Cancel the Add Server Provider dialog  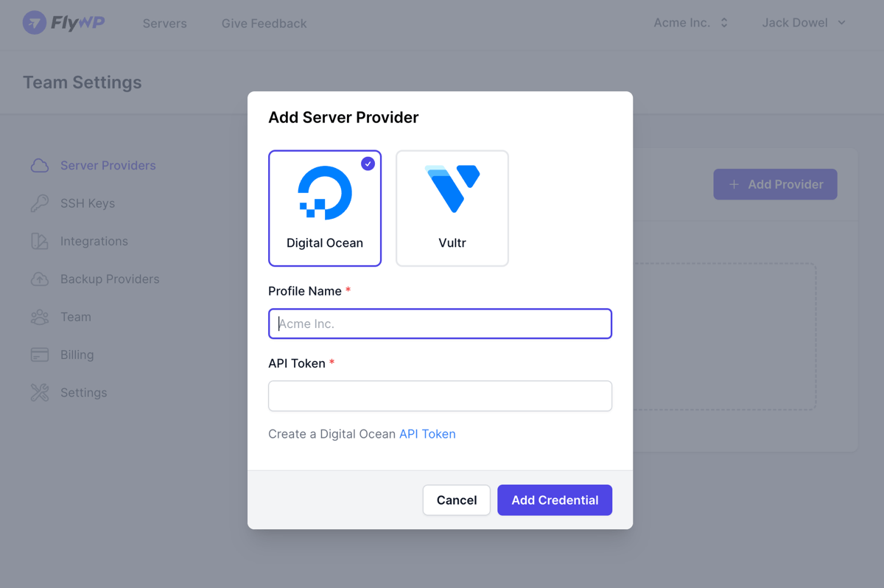click(x=456, y=500)
